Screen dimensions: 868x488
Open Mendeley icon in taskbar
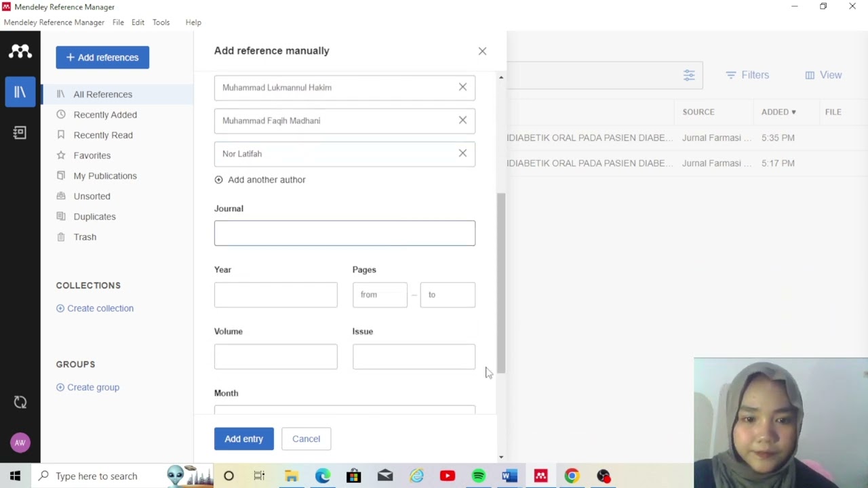pos(540,476)
